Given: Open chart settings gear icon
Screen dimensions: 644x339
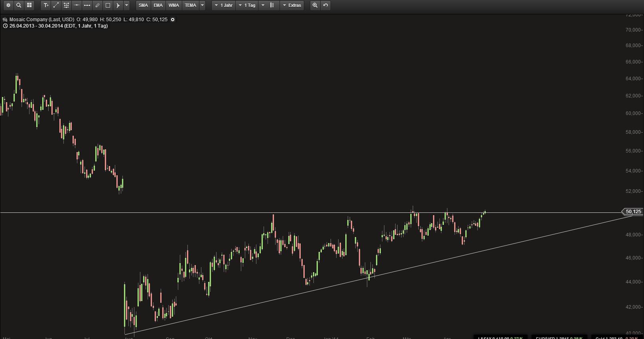Looking at the screenshot, I should pos(8,5).
